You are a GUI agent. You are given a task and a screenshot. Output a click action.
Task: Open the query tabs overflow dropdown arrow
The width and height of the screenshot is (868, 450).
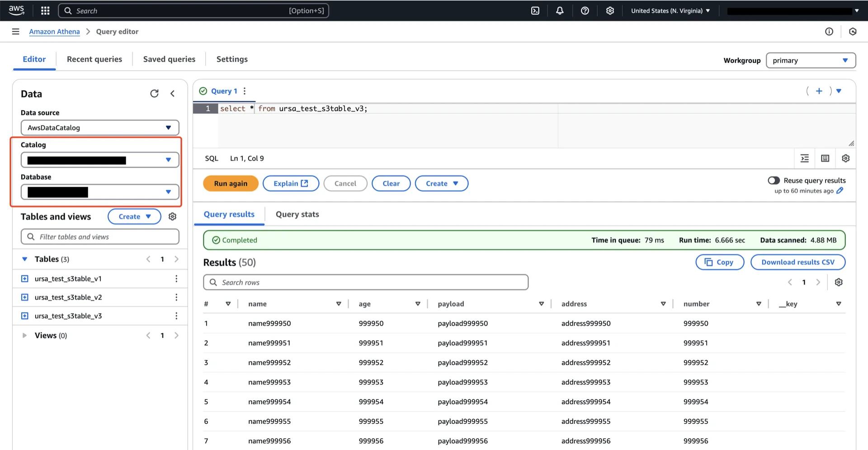pyautogui.click(x=839, y=91)
